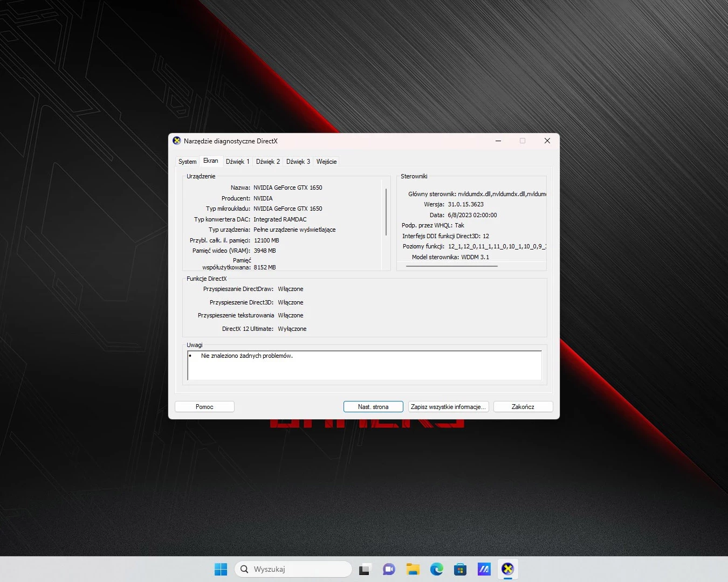Click driver version 31.0.15.3623
This screenshot has width=728, height=582.
click(x=466, y=204)
